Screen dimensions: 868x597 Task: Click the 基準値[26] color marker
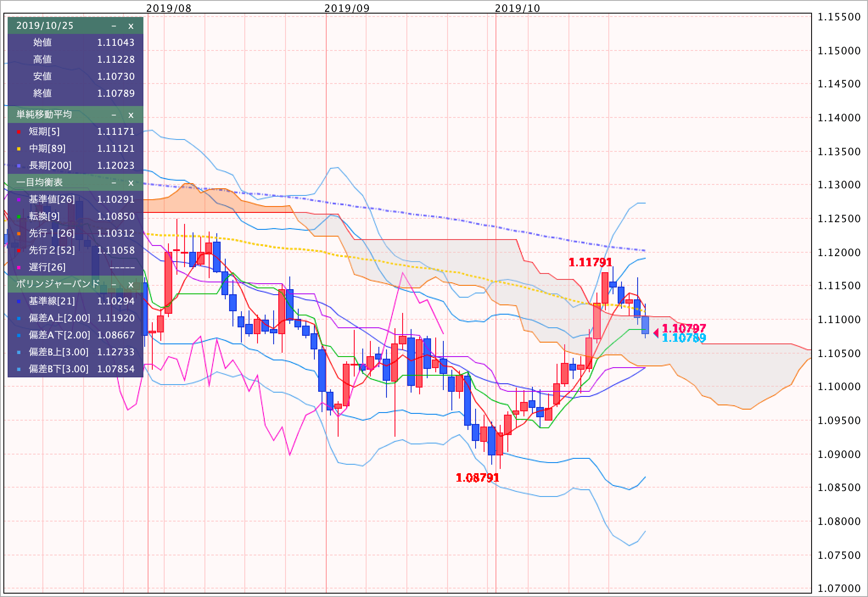pos(19,200)
